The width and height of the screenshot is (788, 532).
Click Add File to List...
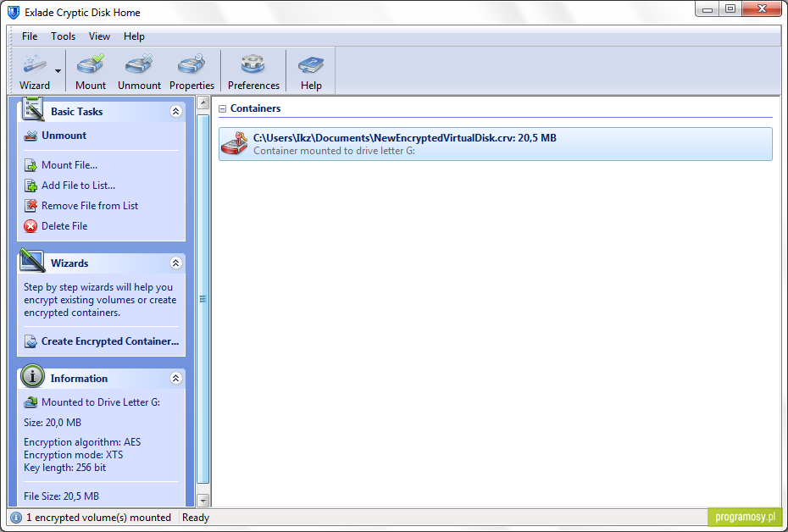[79, 186]
